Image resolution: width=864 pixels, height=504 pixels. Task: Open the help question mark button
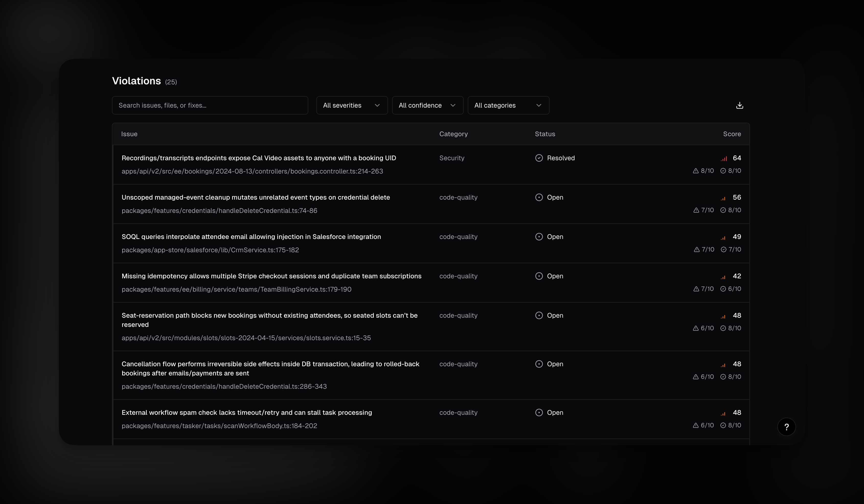point(786,427)
